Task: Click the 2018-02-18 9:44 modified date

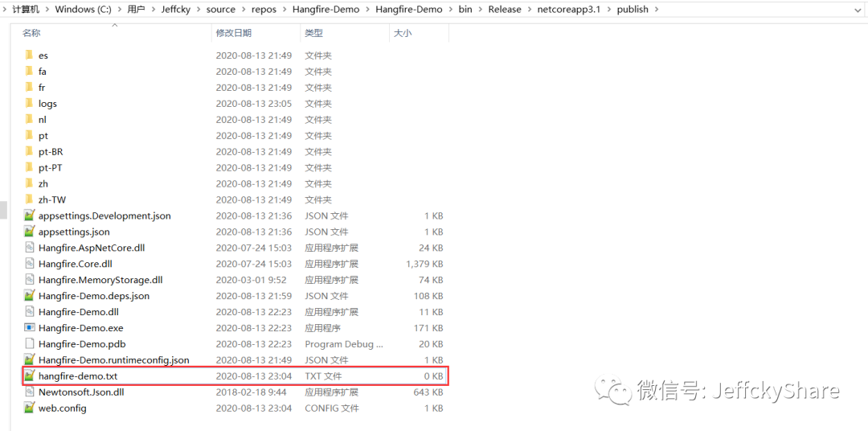Action: (x=251, y=392)
